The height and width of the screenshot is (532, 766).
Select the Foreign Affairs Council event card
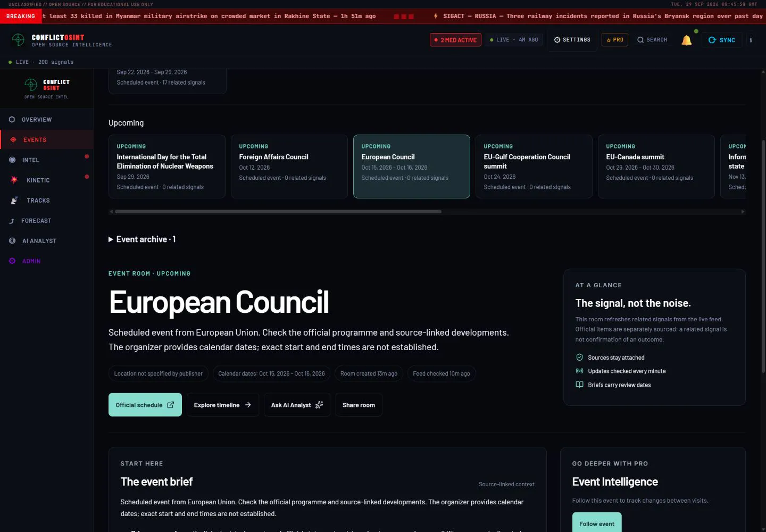[289, 167]
